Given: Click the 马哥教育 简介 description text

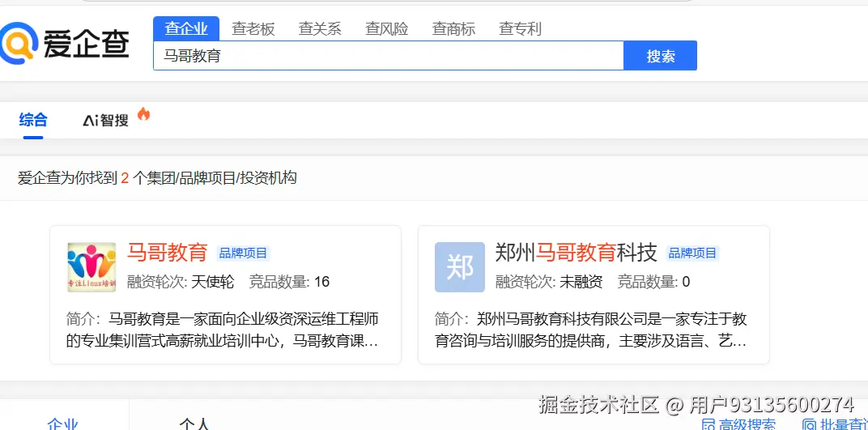Looking at the screenshot, I should pos(223,330).
